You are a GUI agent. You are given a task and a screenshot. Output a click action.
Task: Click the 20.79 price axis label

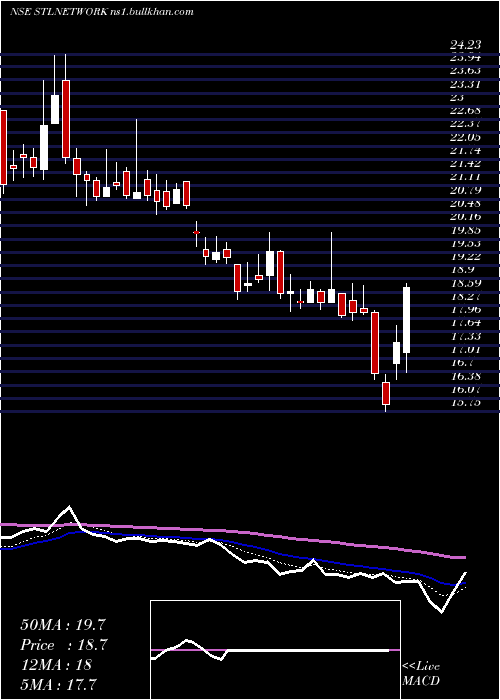465,191
